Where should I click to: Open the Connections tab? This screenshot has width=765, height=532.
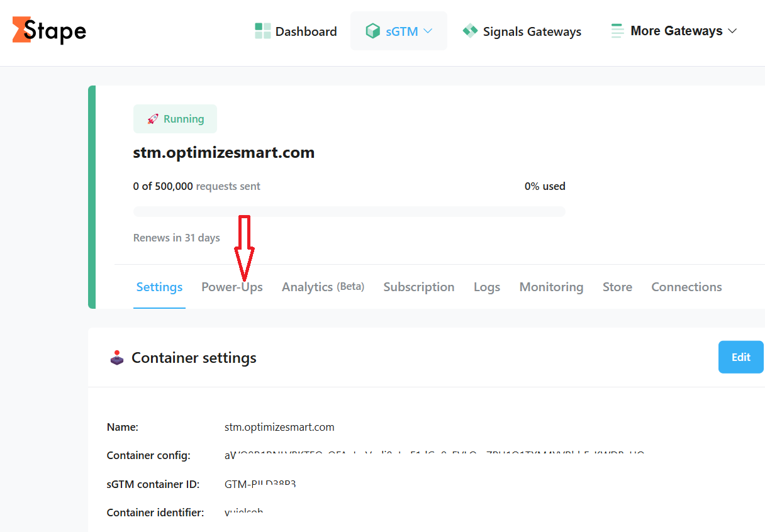pos(686,287)
